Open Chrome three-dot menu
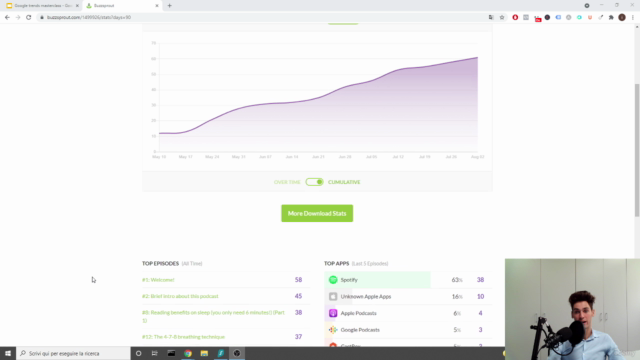640x360 pixels. (x=633, y=17)
